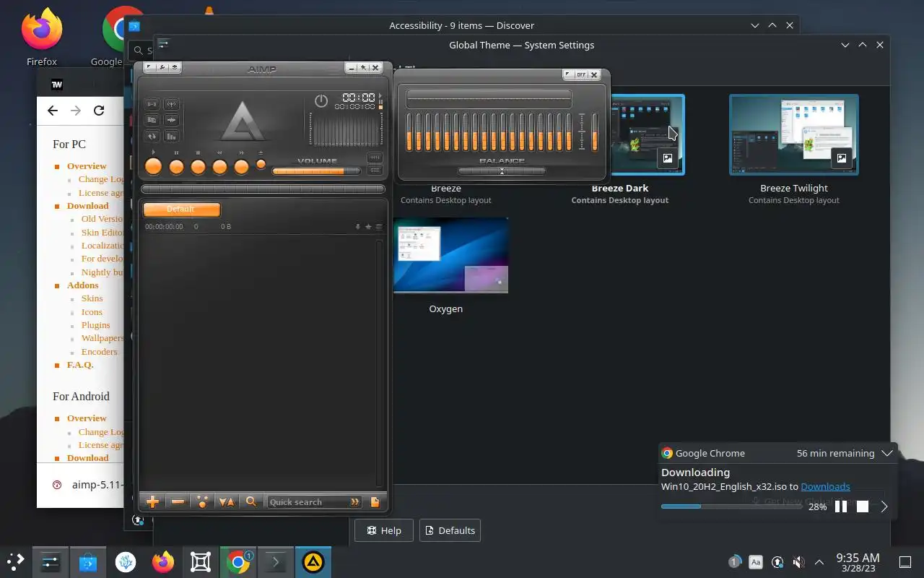Pause the Chrome download notification

coord(841,506)
